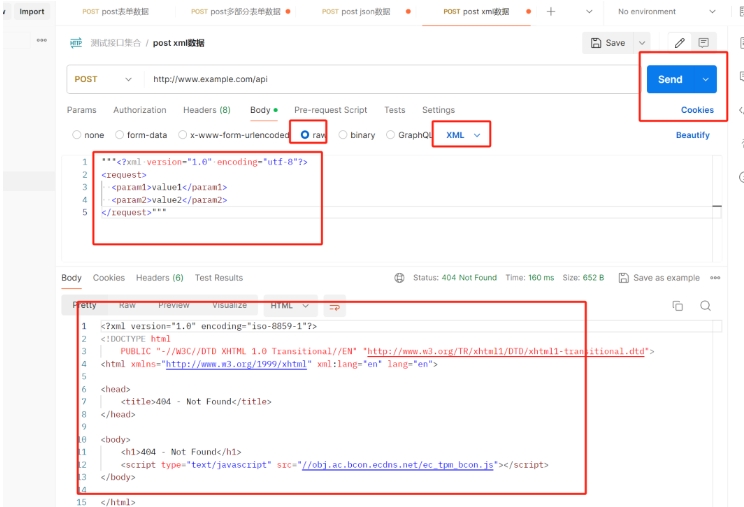Viewport: 744px width, 507px height.
Task: Open the 'post表单数据' request tab
Action: (115, 11)
